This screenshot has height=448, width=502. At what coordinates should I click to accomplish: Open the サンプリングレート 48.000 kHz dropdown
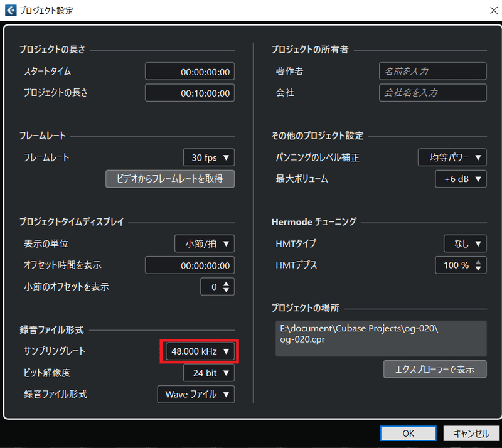(200, 351)
